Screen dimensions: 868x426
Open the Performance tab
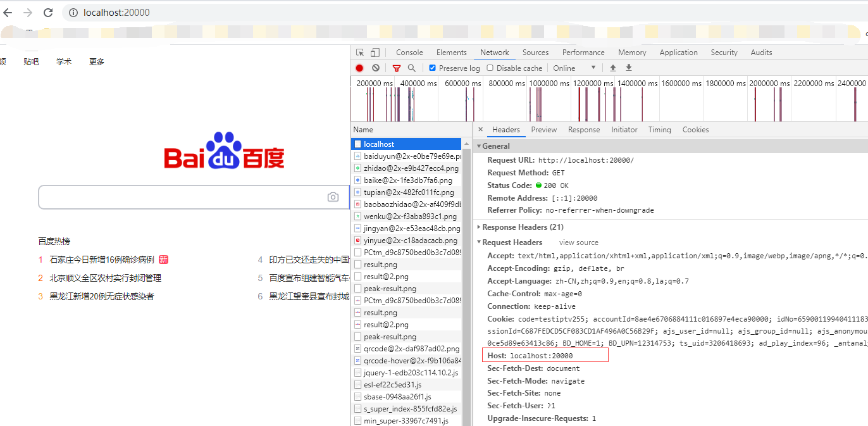pyautogui.click(x=583, y=53)
